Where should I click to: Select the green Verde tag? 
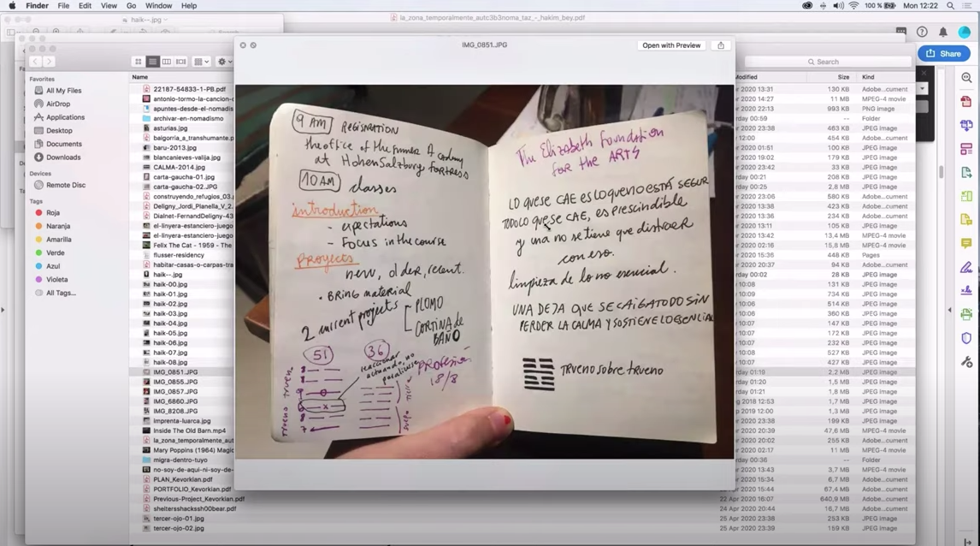[x=55, y=252]
